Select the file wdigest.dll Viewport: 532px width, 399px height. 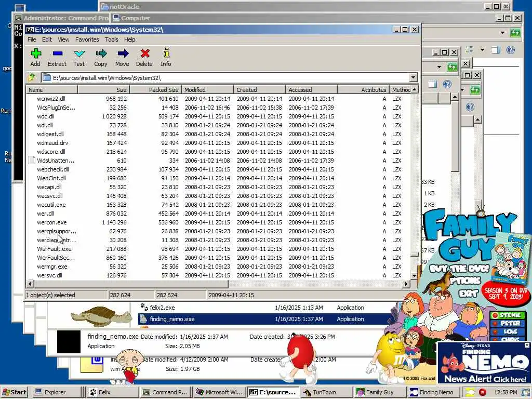50,134
